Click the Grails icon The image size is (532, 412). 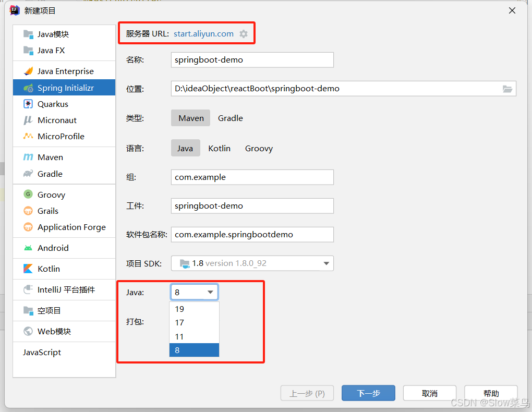point(28,211)
